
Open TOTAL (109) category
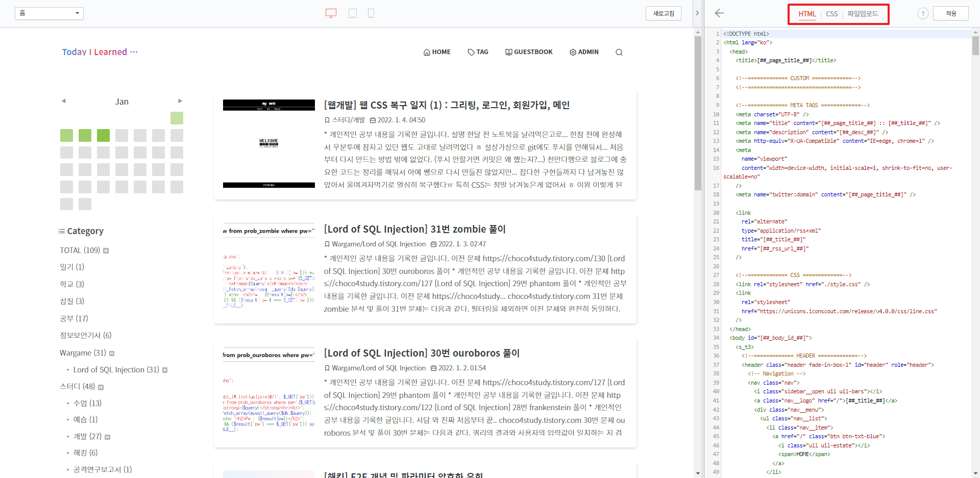[80, 250]
